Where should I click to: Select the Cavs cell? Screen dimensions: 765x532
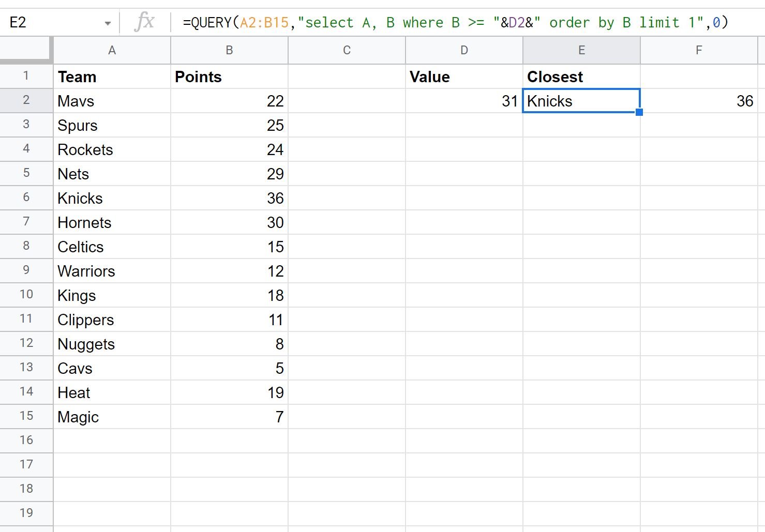click(112, 368)
